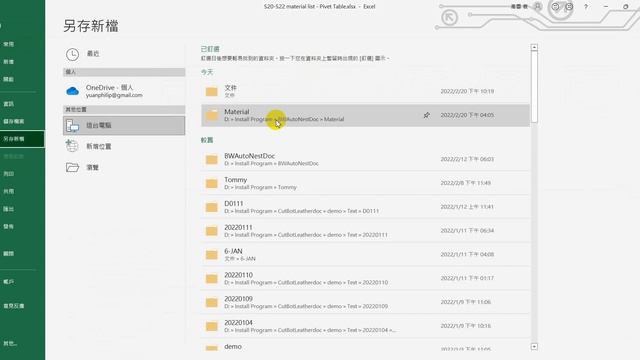Click the frown face feedback icon
This screenshot has width=640, height=360.
569,7
